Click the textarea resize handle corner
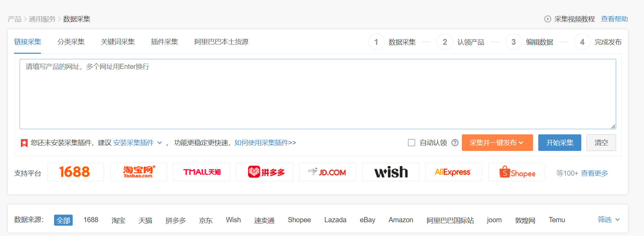Viewport: 644px width, 236px height. point(613,126)
